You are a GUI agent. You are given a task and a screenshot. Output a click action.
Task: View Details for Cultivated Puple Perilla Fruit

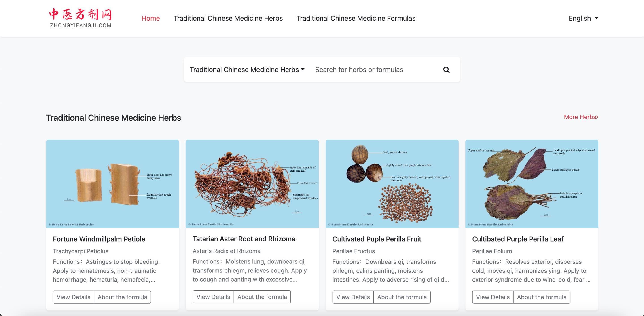[x=353, y=297]
